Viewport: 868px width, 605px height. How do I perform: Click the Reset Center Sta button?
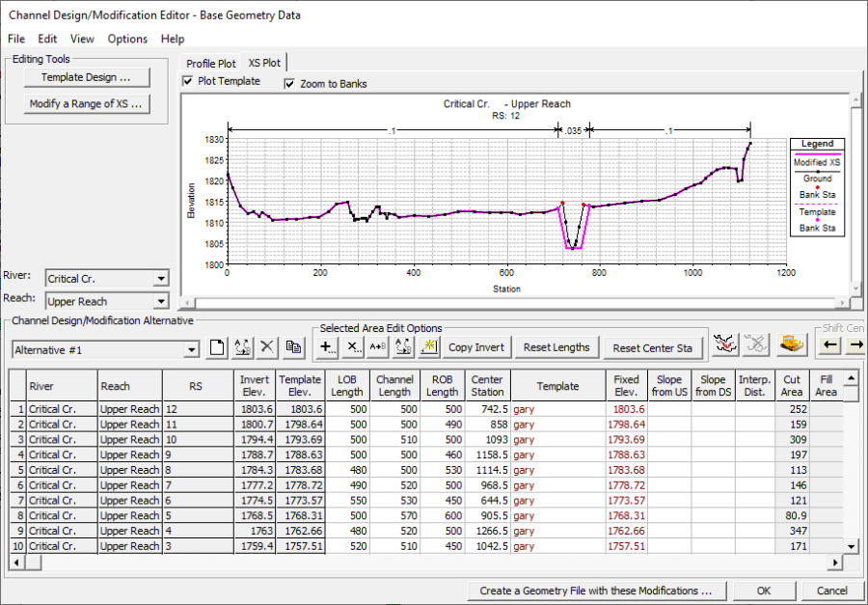coord(652,347)
